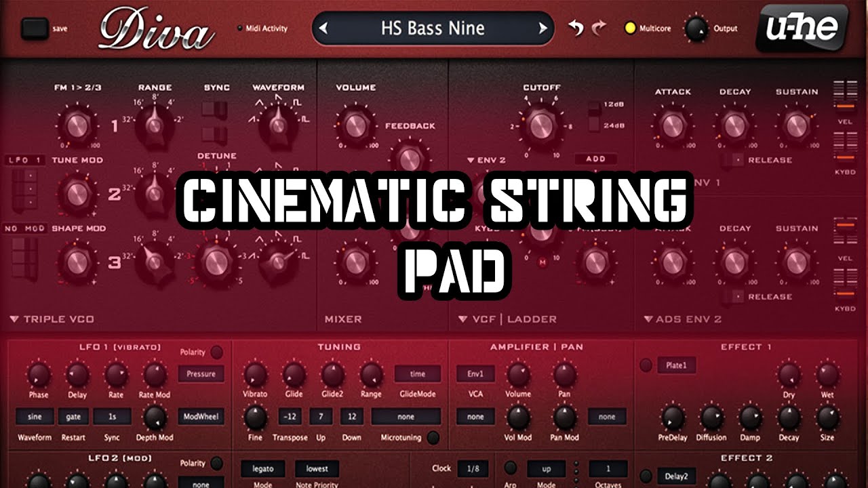Toggle Effect 1 power button

click(x=646, y=366)
